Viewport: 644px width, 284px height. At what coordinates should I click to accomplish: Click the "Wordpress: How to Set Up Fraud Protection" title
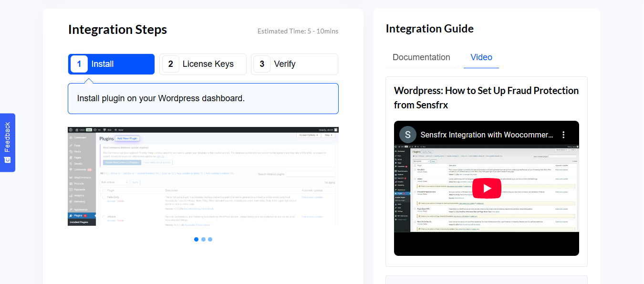[487, 98]
